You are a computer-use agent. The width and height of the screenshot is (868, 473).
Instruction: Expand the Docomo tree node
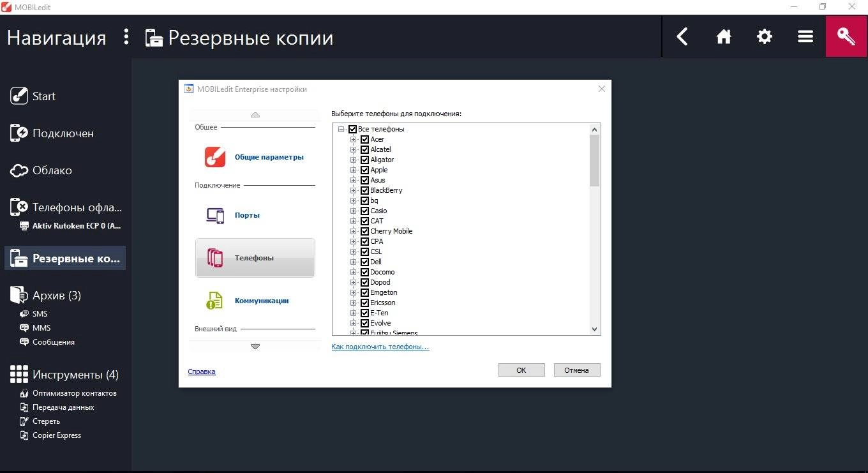[x=354, y=272]
